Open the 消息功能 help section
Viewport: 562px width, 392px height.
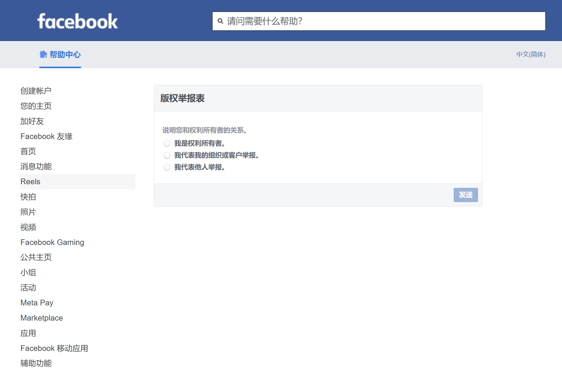[x=36, y=166]
